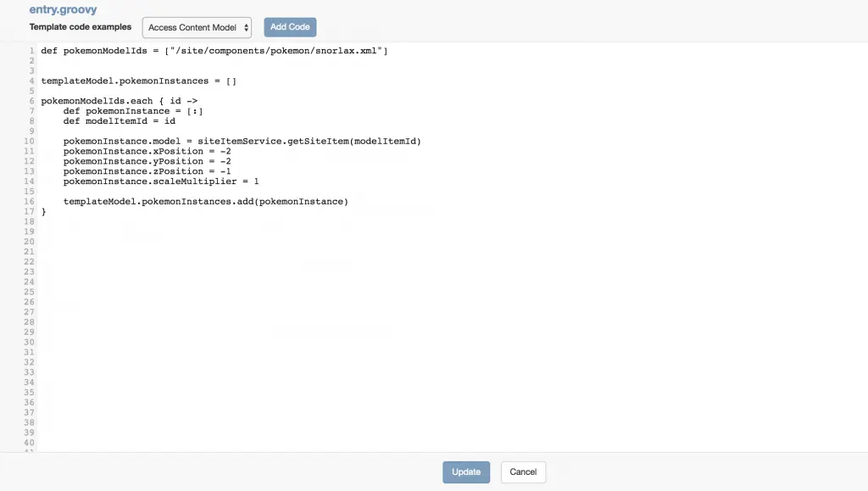Image resolution: width=868 pixels, height=491 pixels.
Task: Click the siteItemService.getSiteItem call
Action: click(309, 141)
